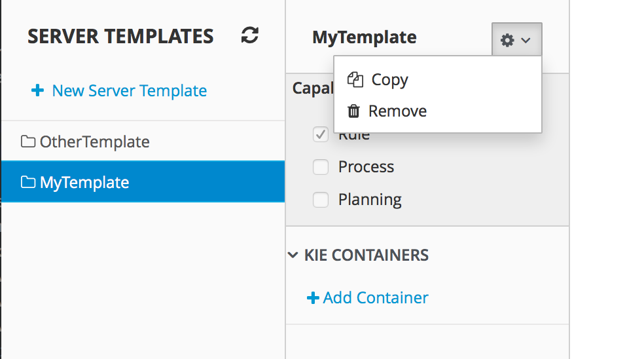Image resolution: width=644 pixels, height=359 pixels.
Task: Click the KIE CONTAINERS section heading text
Action: [367, 255]
